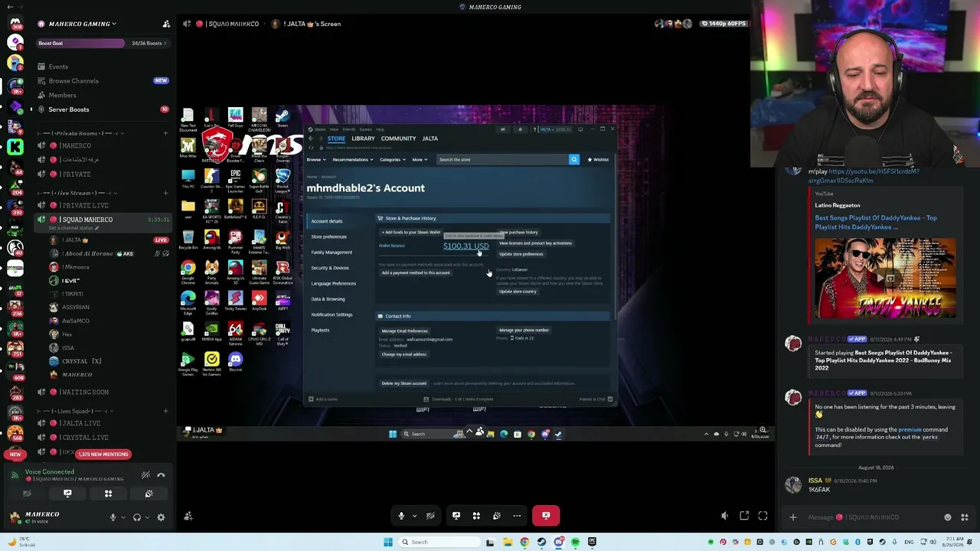
Task: Adjust stream volume speaker icon
Action: 725,516
